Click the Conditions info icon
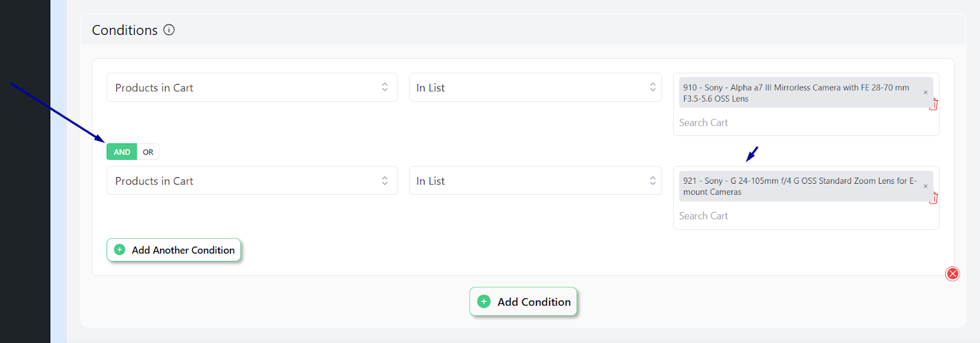 coord(169,30)
